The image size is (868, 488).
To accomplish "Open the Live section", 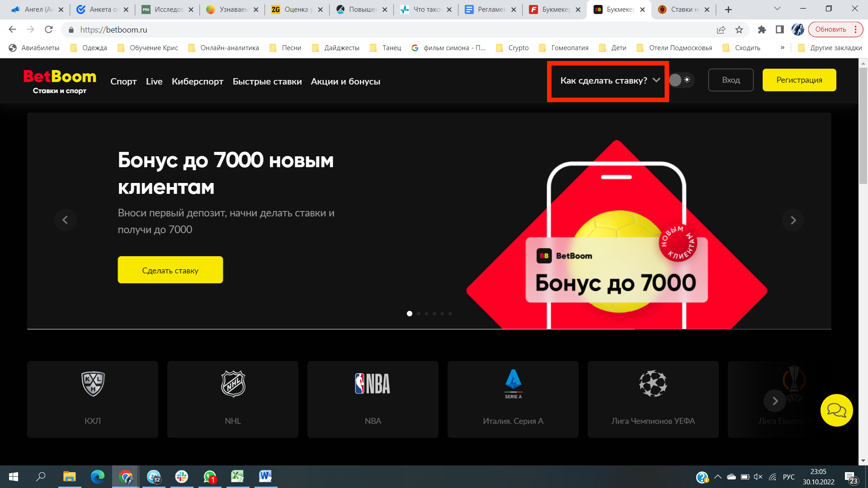I will click(154, 81).
